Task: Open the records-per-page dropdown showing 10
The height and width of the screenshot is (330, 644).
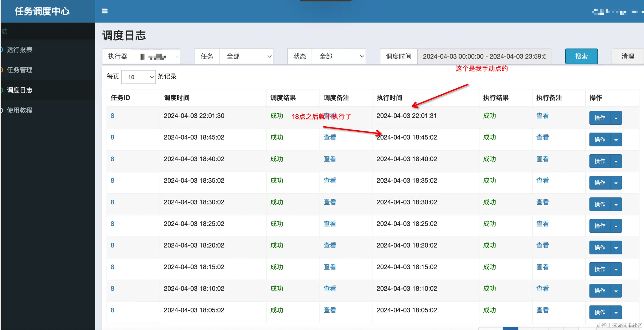Action: pos(138,77)
